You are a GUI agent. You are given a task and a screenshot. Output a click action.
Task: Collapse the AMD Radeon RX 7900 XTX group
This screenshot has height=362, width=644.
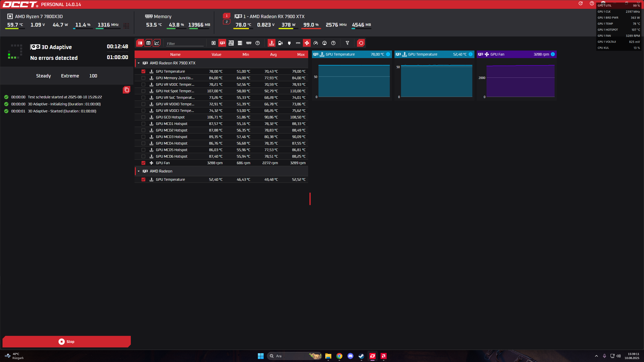tap(139, 63)
